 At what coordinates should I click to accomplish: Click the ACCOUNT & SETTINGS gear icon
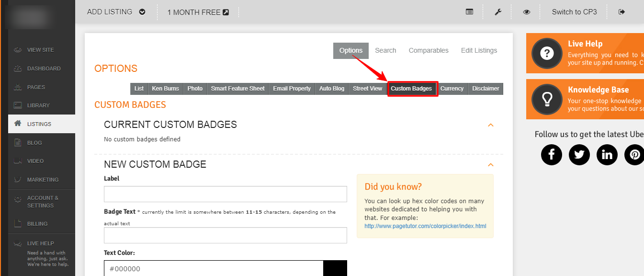pos(18,199)
